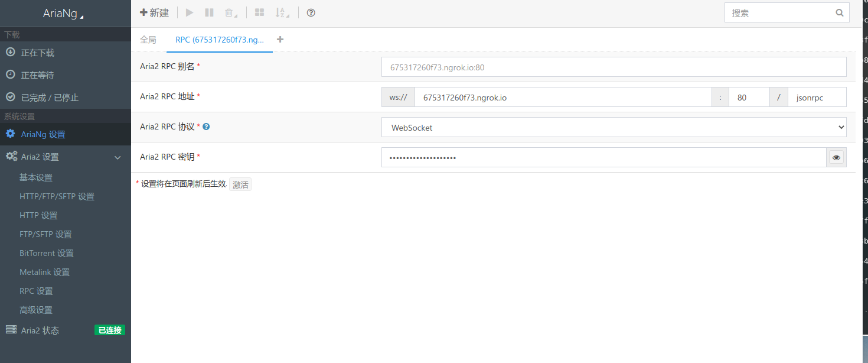Click the Aria2 RPC 协议 label
This screenshot has width=868, height=363.
click(167, 127)
